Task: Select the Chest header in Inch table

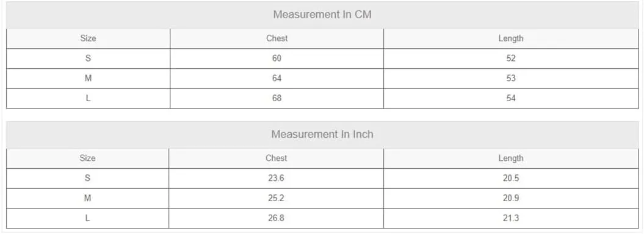Action: (x=276, y=158)
